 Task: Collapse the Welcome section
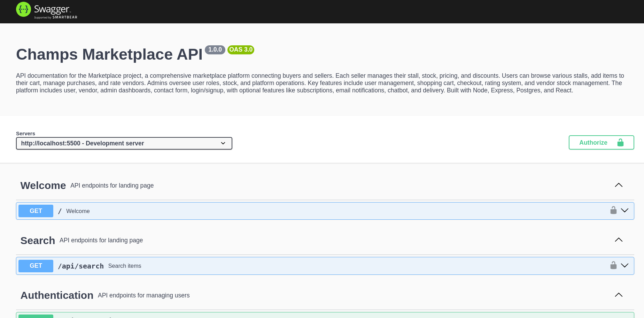[x=619, y=185]
